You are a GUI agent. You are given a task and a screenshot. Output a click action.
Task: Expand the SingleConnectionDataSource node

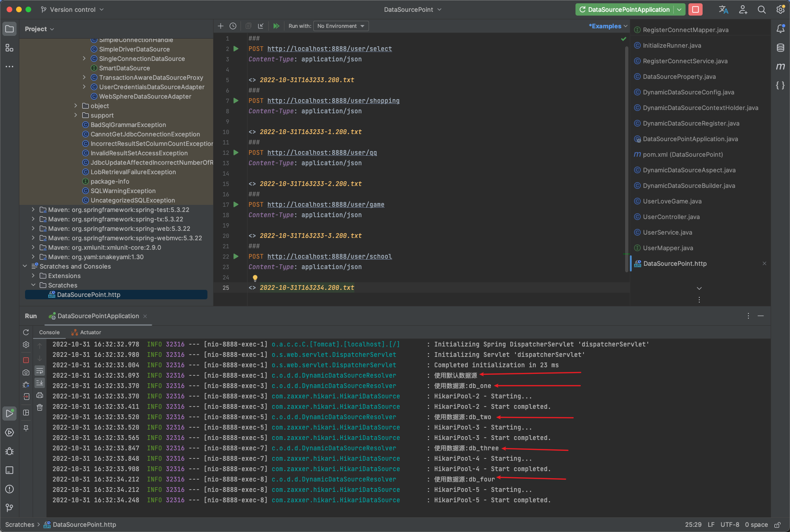click(x=84, y=59)
